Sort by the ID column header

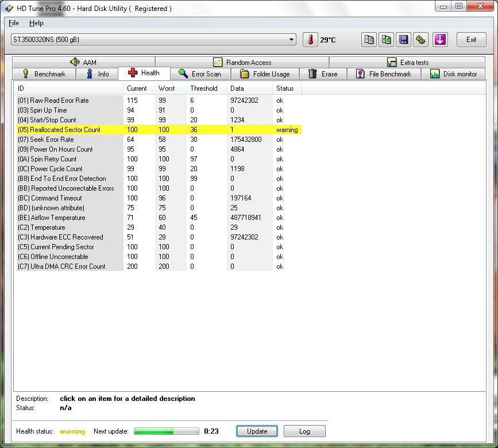pos(68,88)
